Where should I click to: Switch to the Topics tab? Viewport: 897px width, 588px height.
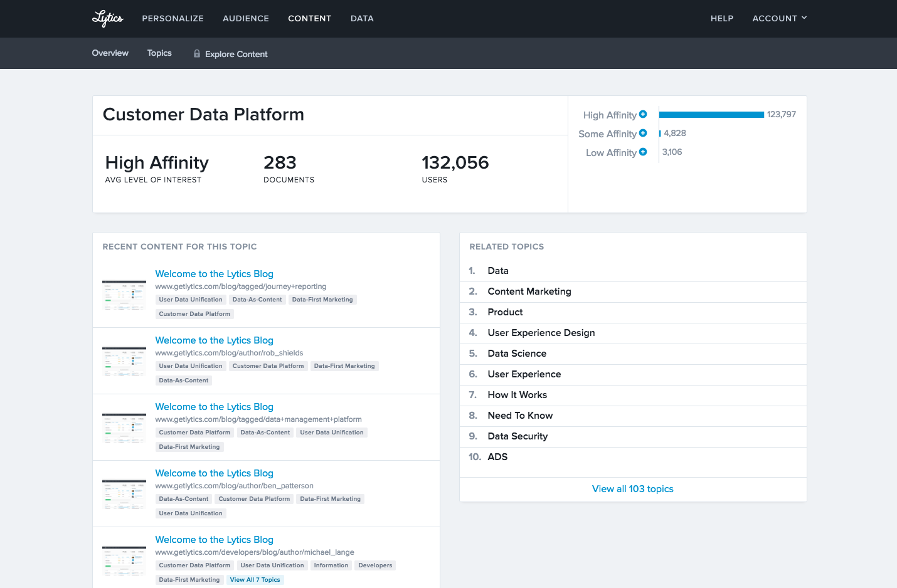159,53
